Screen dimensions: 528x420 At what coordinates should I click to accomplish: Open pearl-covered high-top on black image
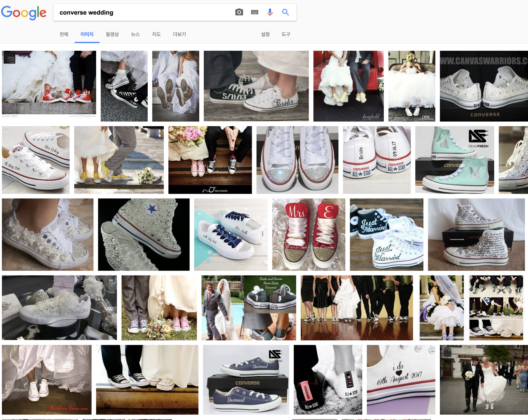144,234
